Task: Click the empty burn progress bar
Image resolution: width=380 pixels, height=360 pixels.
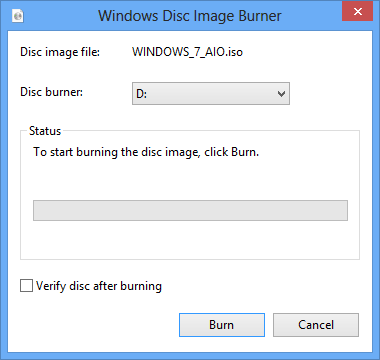Action: point(190,210)
